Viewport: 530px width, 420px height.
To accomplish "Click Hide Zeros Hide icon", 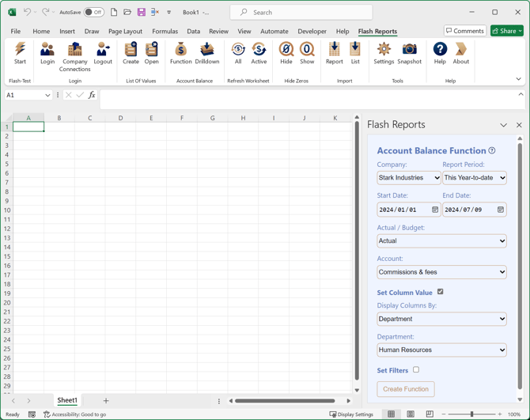I will [x=286, y=53].
